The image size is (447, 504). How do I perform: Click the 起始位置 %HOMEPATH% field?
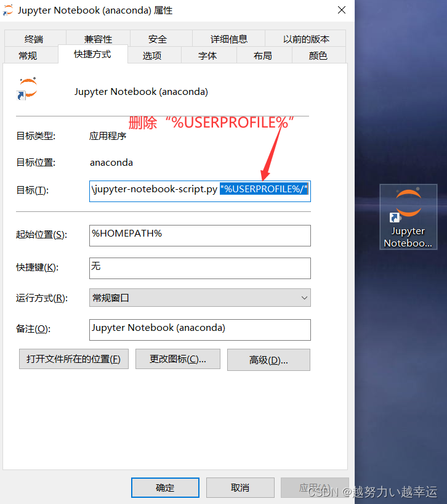coord(199,235)
